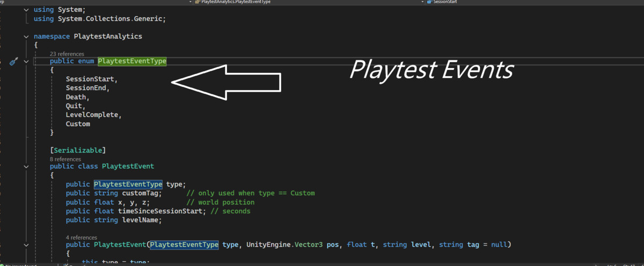The image size is (644, 266).
Task: Click PlaytestEventType in the constructor parameters
Action: [184, 245]
